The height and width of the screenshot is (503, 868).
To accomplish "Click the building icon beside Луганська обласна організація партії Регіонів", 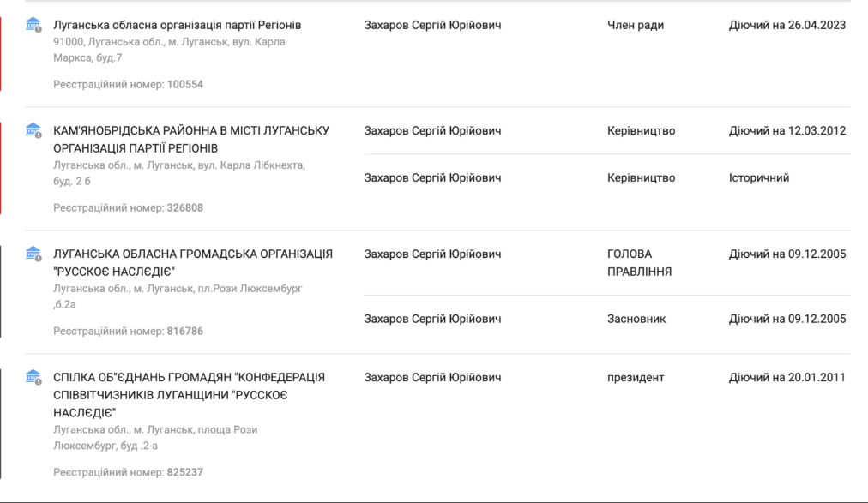I will click(33, 25).
